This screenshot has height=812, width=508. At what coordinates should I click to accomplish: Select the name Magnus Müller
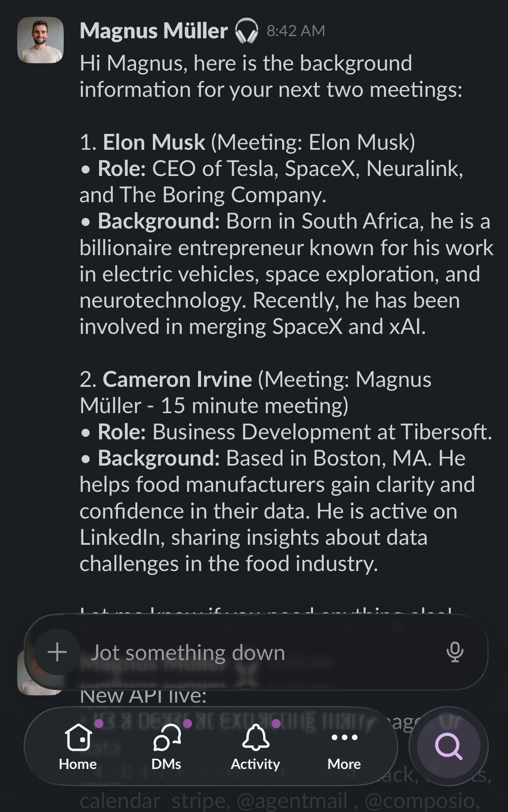click(x=153, y=31)
